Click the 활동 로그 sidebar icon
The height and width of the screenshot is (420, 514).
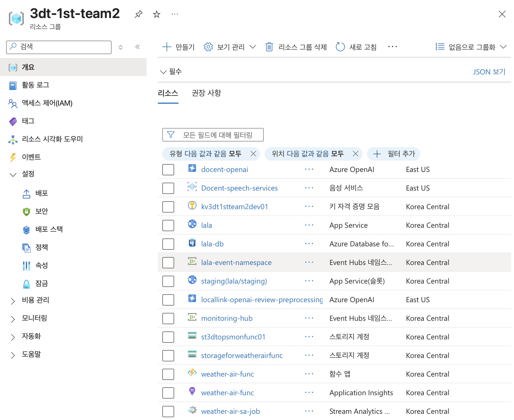pos(13,85)
